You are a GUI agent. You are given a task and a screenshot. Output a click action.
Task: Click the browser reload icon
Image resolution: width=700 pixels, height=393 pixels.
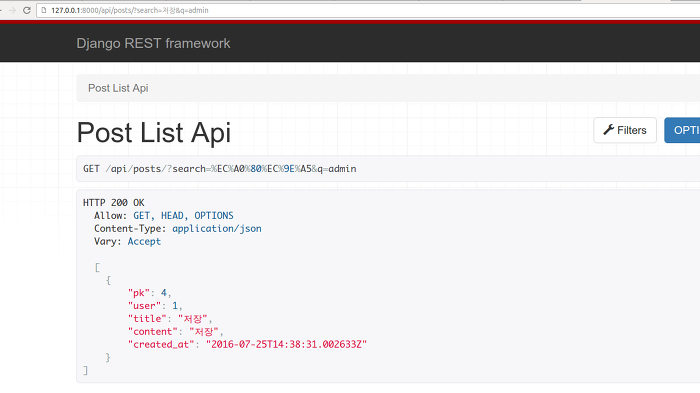[27, 10]
